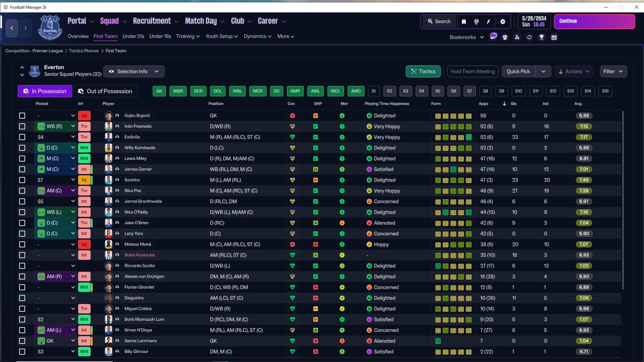Screen dimensions: 644x362
Task: Select the checkbox beside Estêvão
Action: pos(22,137)
